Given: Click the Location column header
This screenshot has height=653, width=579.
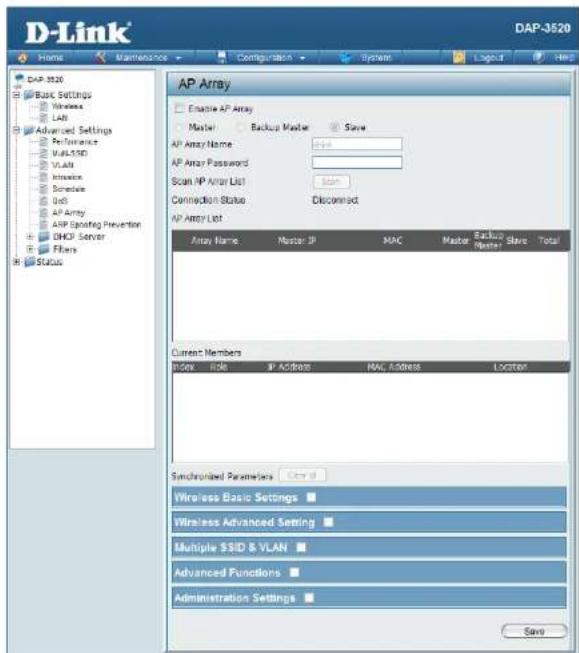Looking at the screenshot, I should pos(510,367).
